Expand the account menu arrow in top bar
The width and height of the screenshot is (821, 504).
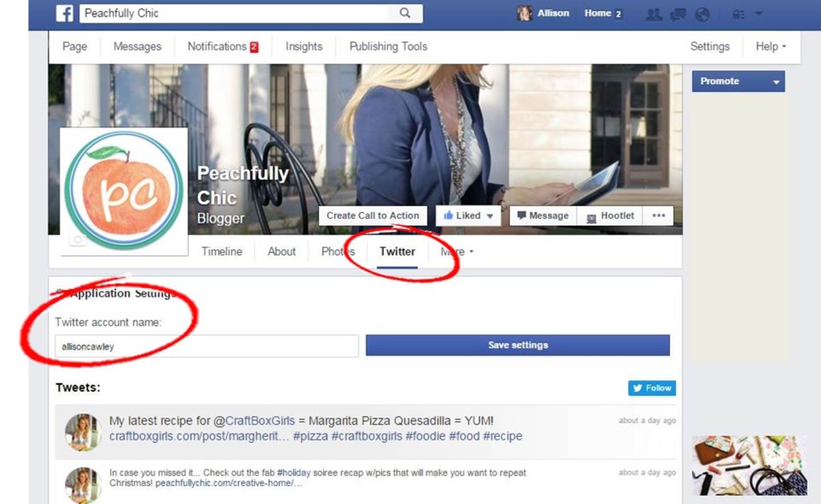(758, 14)
